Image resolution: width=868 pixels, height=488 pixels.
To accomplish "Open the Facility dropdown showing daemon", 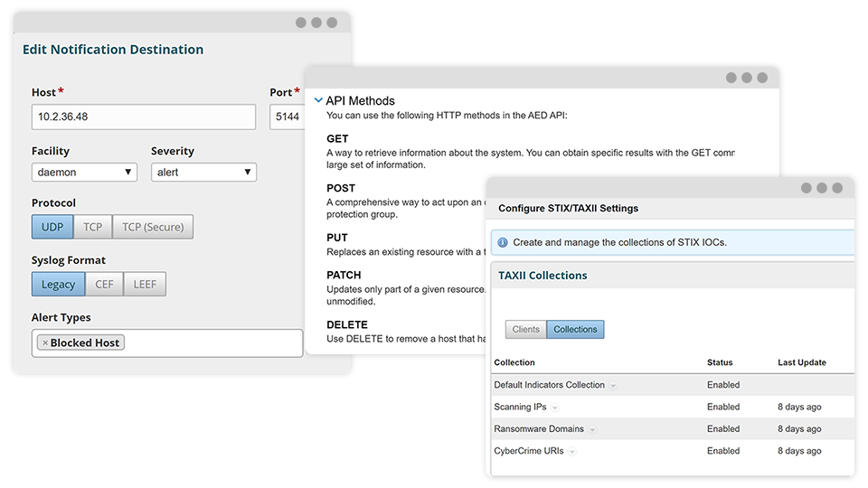I will click(x=84, y=172).
